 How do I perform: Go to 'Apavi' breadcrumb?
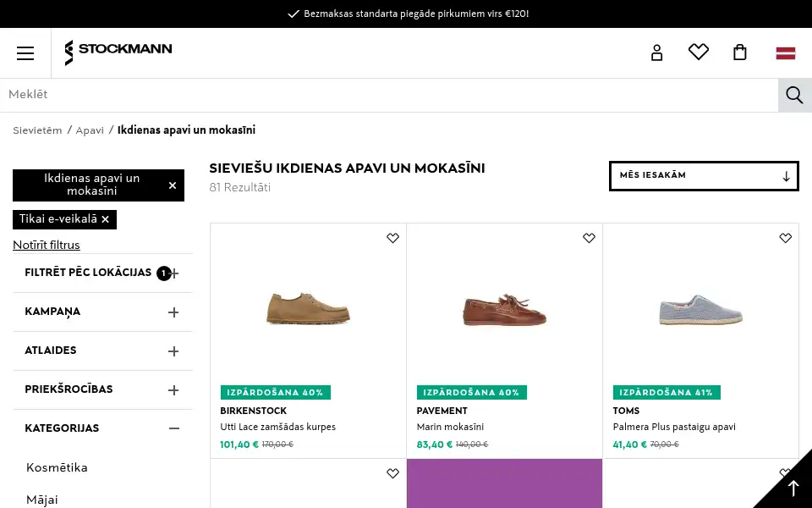[90, 130]
